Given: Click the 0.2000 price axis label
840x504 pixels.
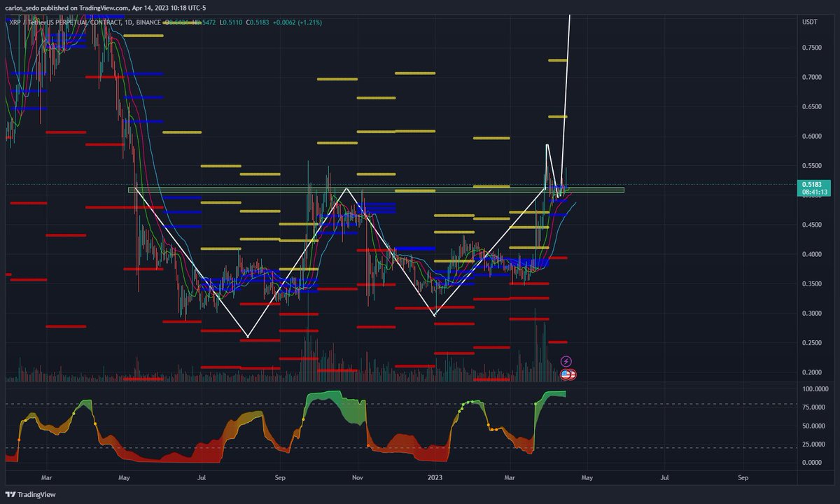Looking at the screenshot, I should click(x=812, y=372).
